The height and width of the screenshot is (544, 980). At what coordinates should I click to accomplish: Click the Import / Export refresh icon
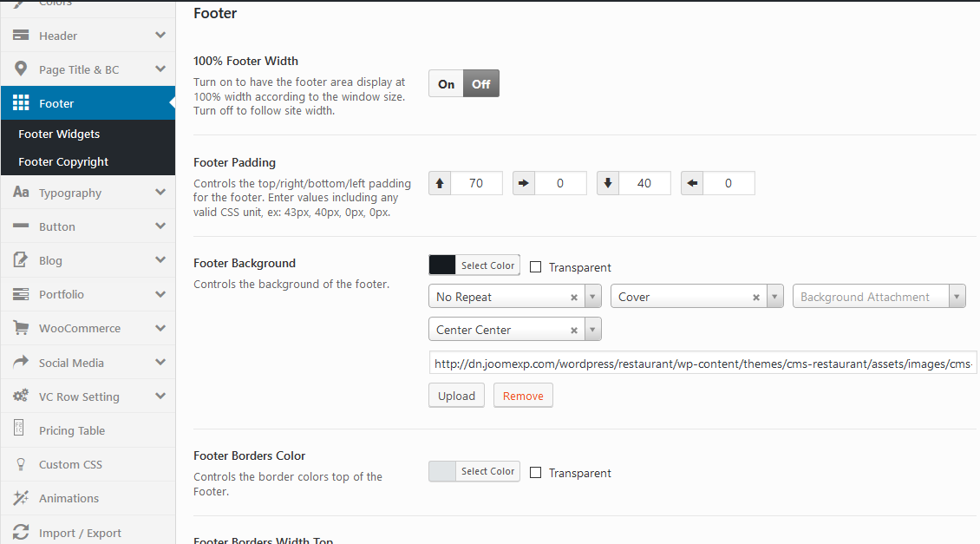pyautogui.click(x=21, y=533)
